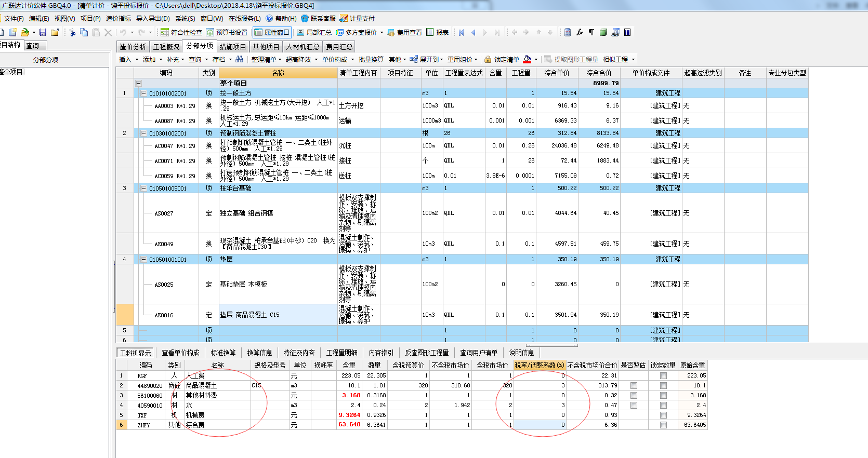Screen dimensions: 868x458
Task: Click the 计量支付 icon in menu bar
Action: point(344,18)
